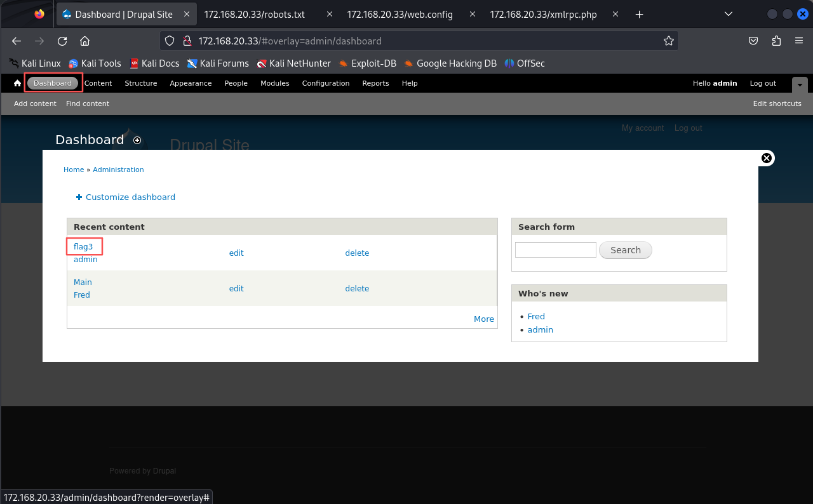Log out from the admin toolbar
Image resolution: width=813 pixels, height=504 pixels.
click(x=763, y=83)
